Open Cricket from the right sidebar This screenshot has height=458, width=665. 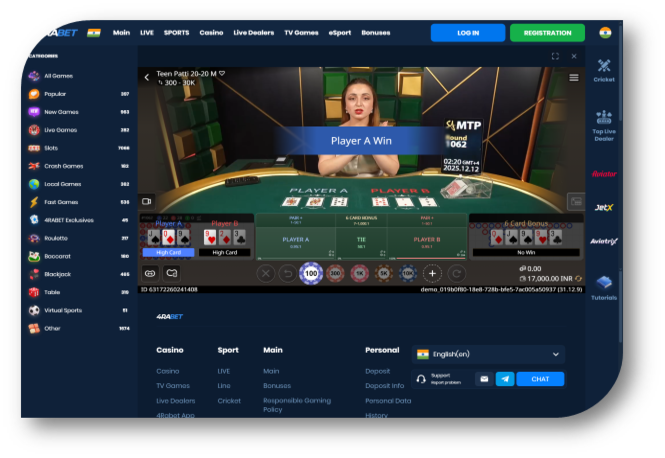pyautogui.click(x=604, y=70)
